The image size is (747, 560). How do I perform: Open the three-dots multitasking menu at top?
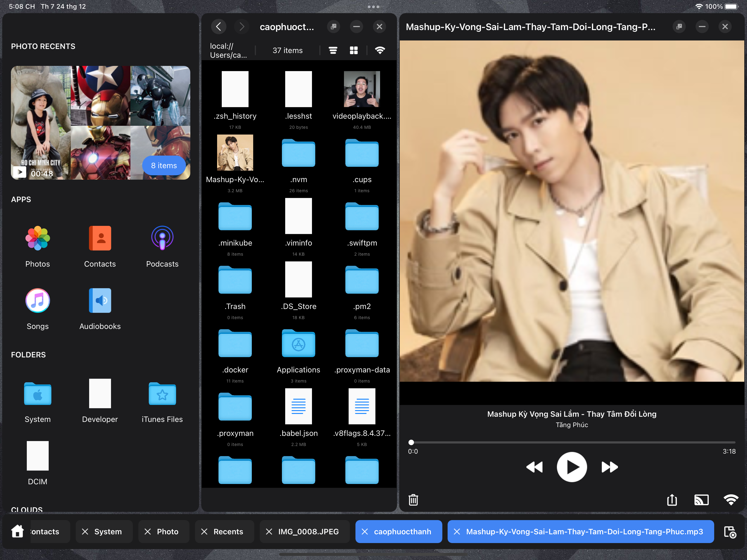(x=373, y=7)
